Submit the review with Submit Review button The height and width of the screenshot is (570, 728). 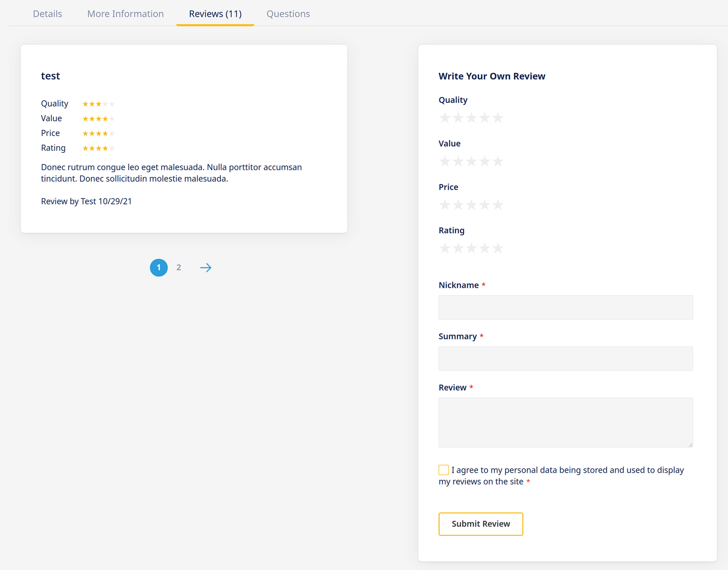click(x=481, y=524)
